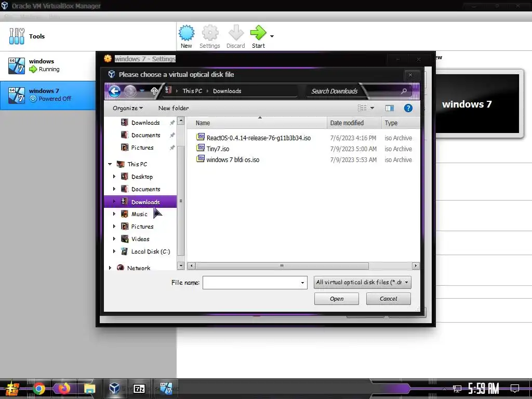Toggle the preview pane icon
Image resolution: width=532 pixels, height=399 pixels.
click(390, 108)
